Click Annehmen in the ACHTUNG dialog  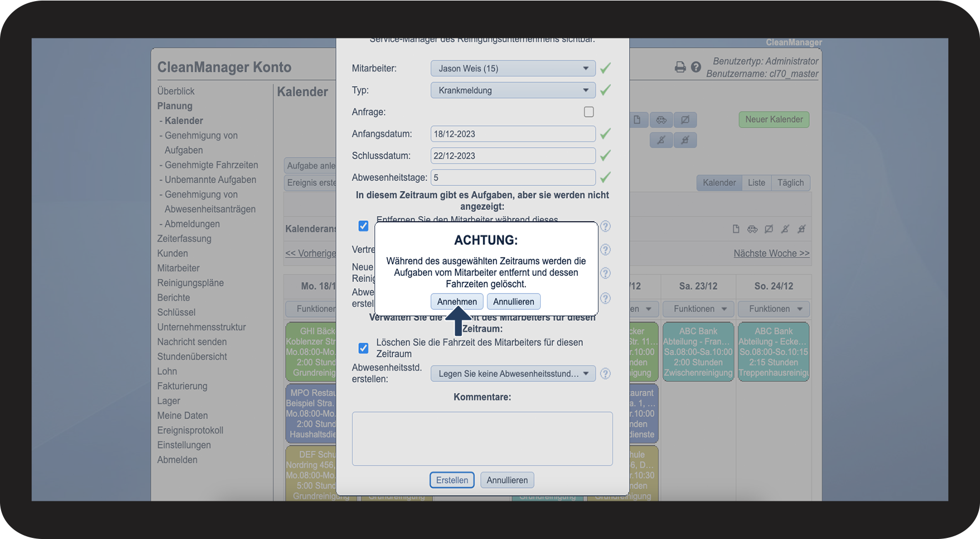click(x=457, y=301)
